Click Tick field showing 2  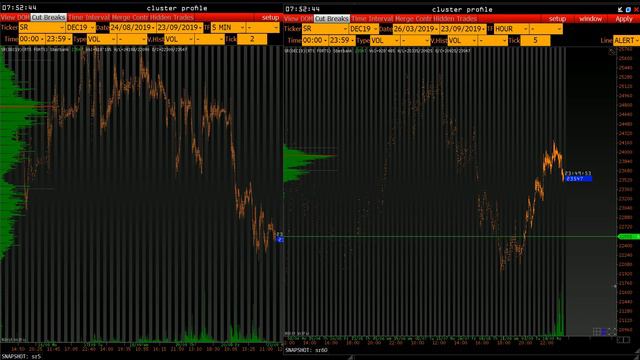click(252, 39)
